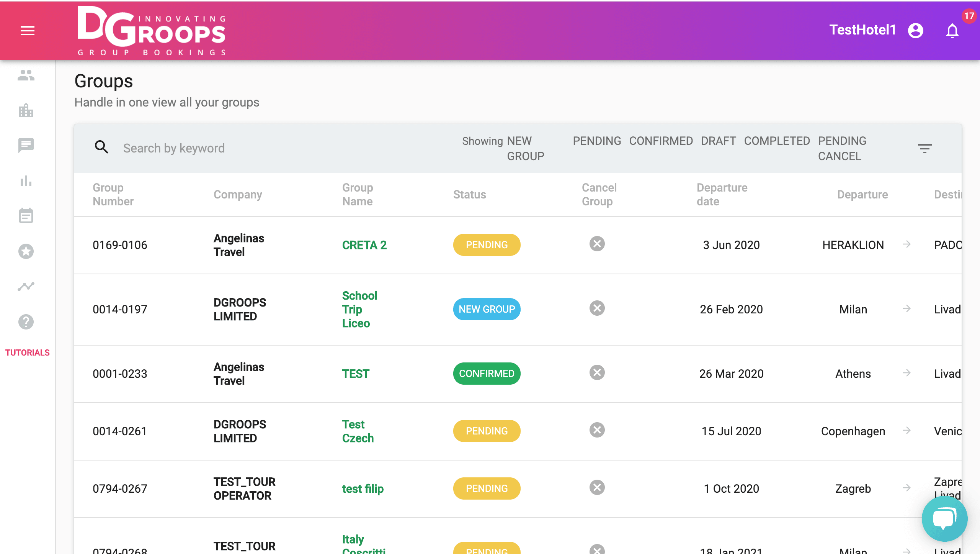Open the calendar icon in sidebar
The image size is (980, 554).
tap(26, 216)
